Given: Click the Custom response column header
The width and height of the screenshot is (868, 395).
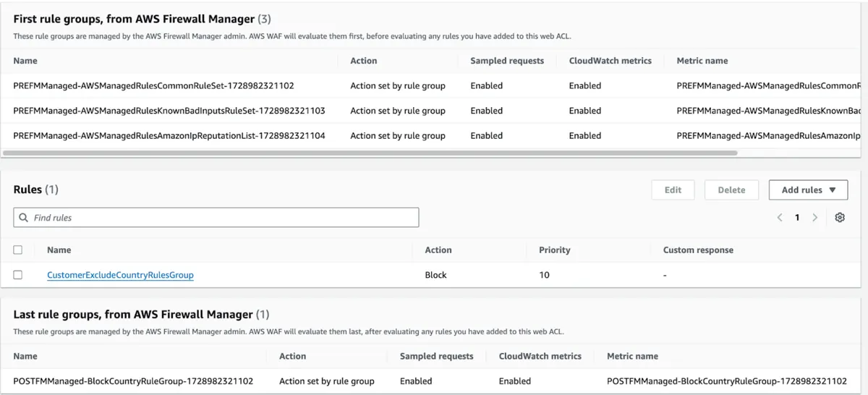Looking at the screenshot, I should tap(698, 250).
